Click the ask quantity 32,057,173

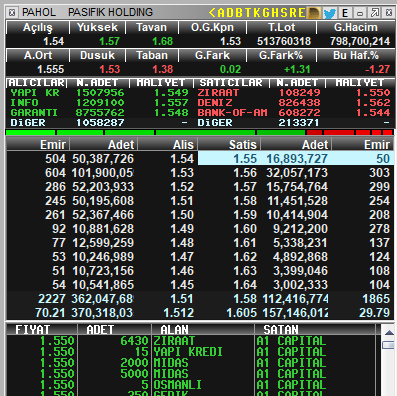[297, 173]
